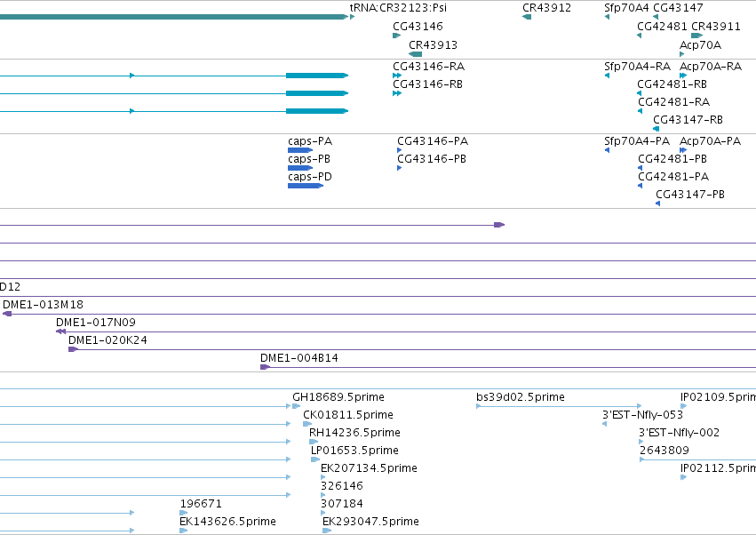Click the CG43146-RB transcript label

[x=427, y=84]
